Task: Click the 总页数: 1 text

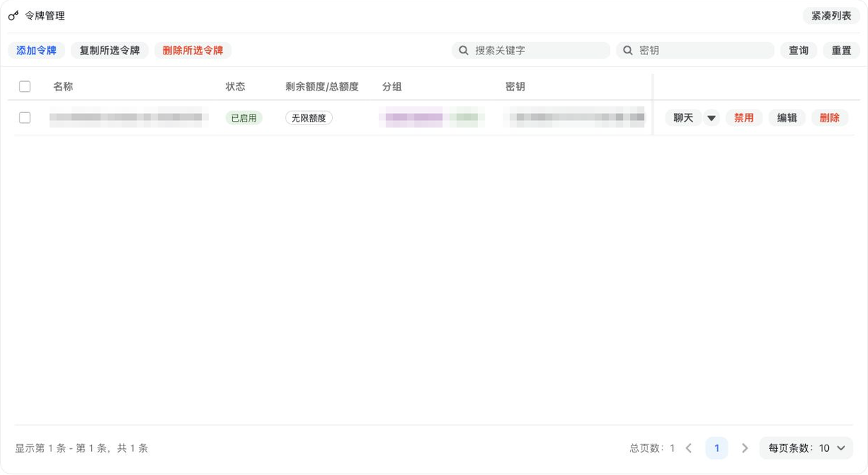Action: [x=652, y=448]
